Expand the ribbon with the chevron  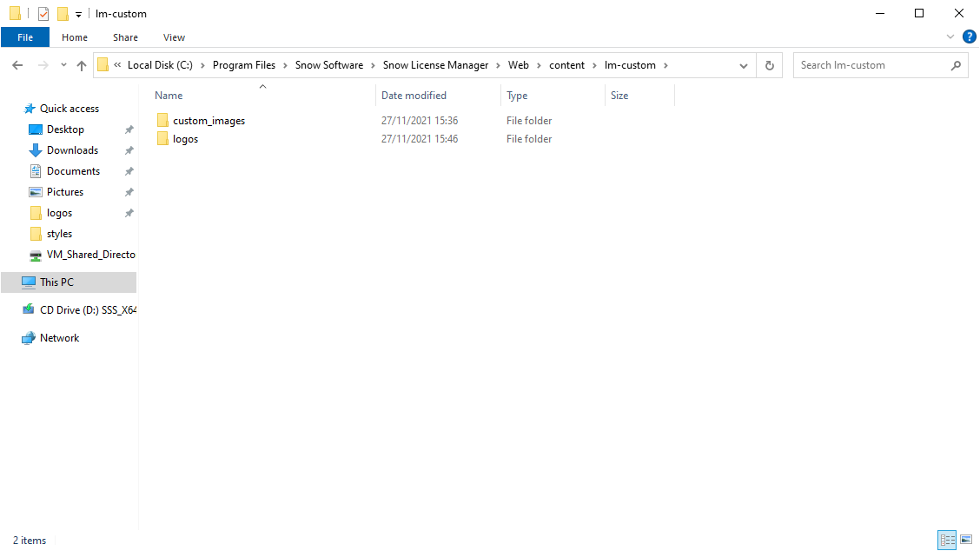pos(950,37)
